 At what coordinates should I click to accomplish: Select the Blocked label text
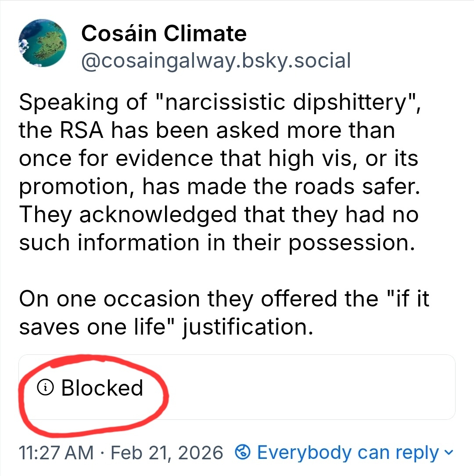click(x=102, y=388)
